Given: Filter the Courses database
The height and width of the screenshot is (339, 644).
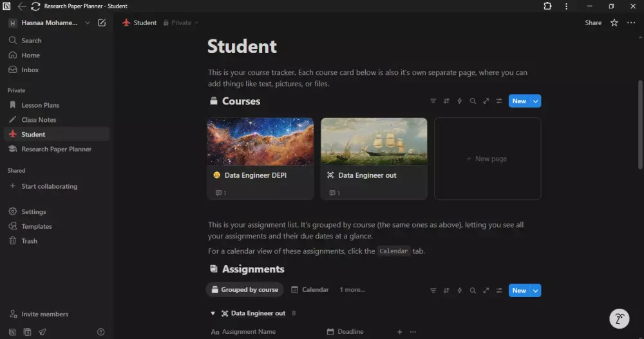Looking at the screenshot, I should (433, 101).
